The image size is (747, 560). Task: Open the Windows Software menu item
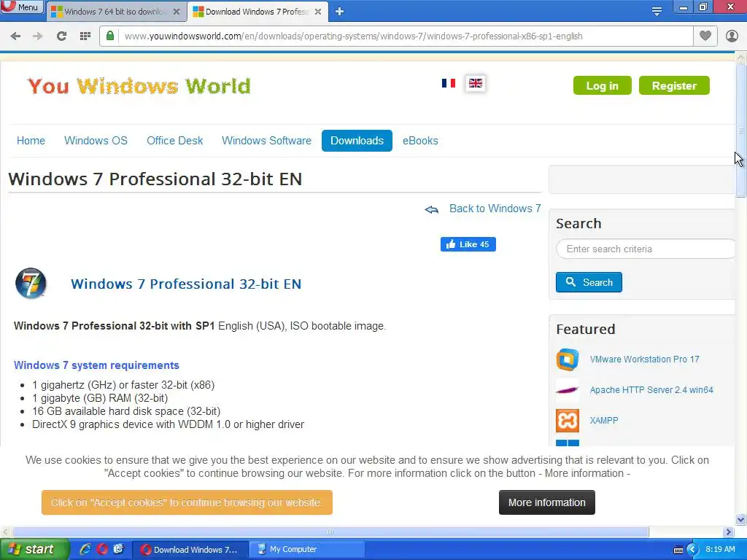point(266,141)
